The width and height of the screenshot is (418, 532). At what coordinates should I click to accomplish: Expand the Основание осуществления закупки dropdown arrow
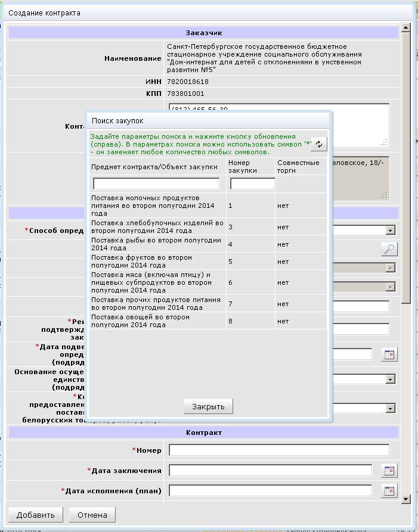(391, 379)
